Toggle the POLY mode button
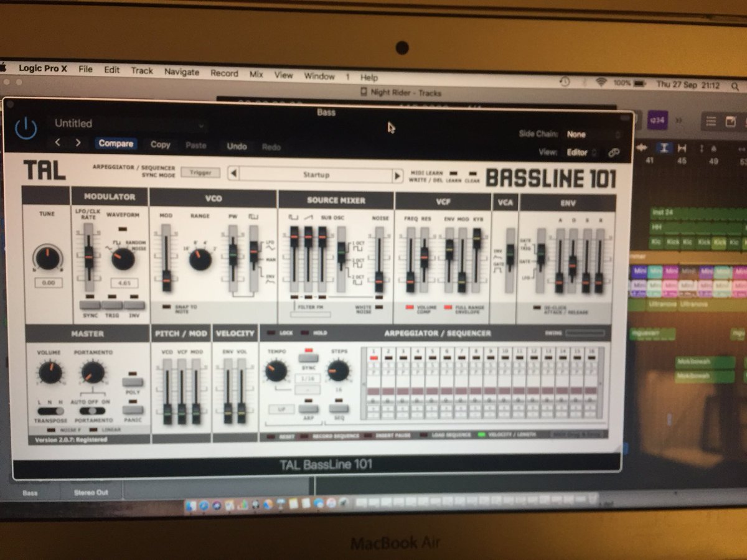Viewport: 747px width, 560px height. (x=133, y=381)
